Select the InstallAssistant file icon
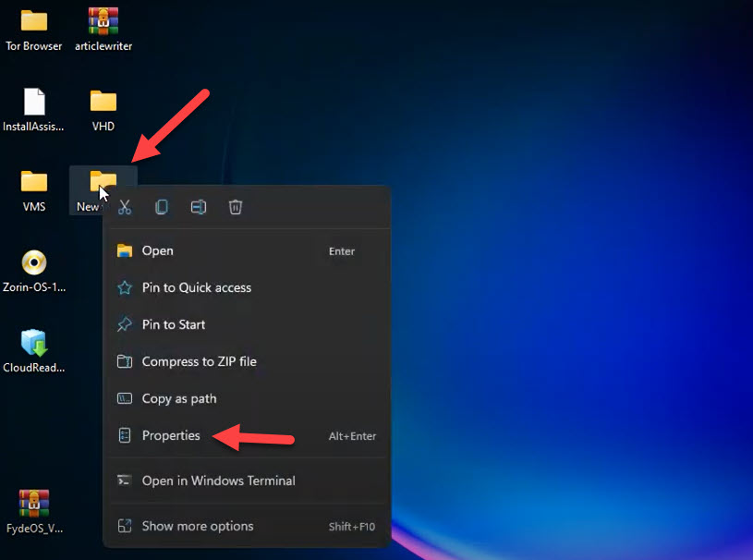This screenshot has width=753, height=560. click(34, 102)
